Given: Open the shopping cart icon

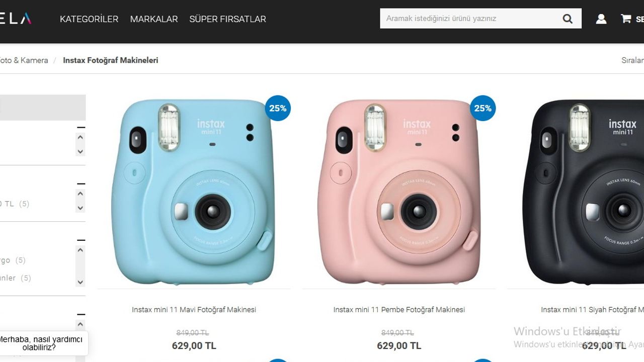Looking at the screenshot, I should (x=626, y=19).
